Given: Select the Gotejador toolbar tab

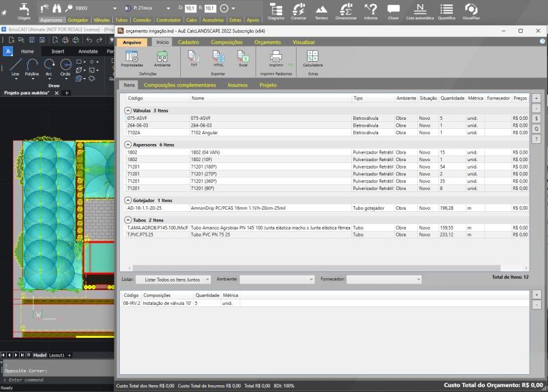Looking at the screenshot, I should 78,20.
